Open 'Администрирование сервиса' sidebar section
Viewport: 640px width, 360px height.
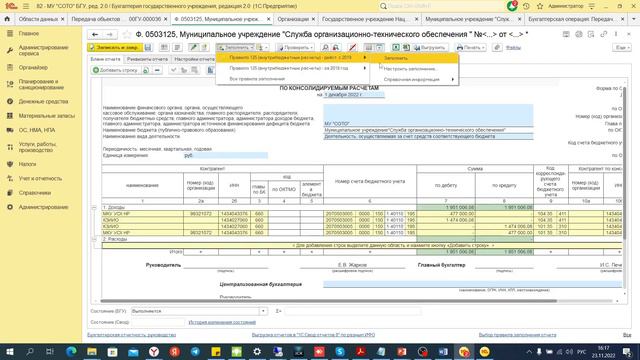43,51
